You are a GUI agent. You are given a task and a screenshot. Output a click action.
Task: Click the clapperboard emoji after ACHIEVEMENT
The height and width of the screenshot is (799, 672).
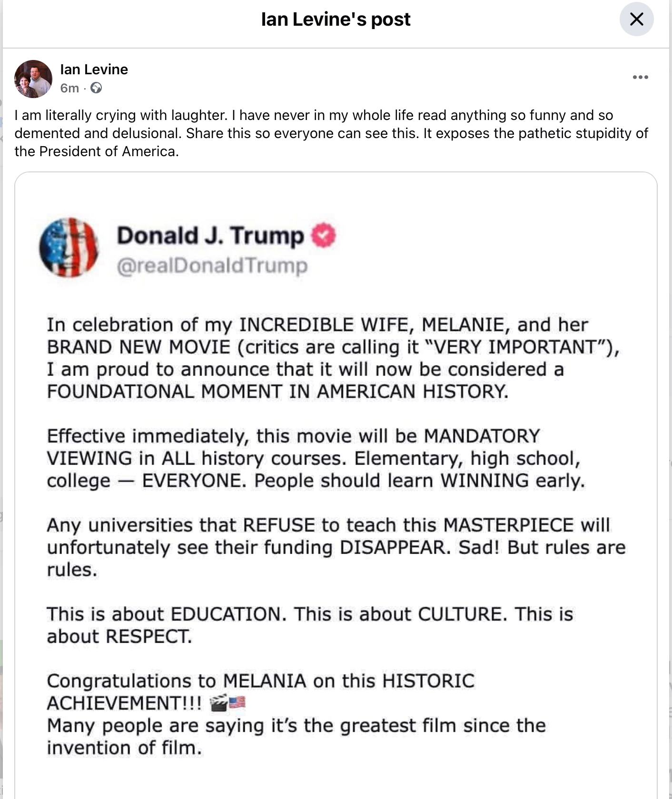[x=218, y=703]
